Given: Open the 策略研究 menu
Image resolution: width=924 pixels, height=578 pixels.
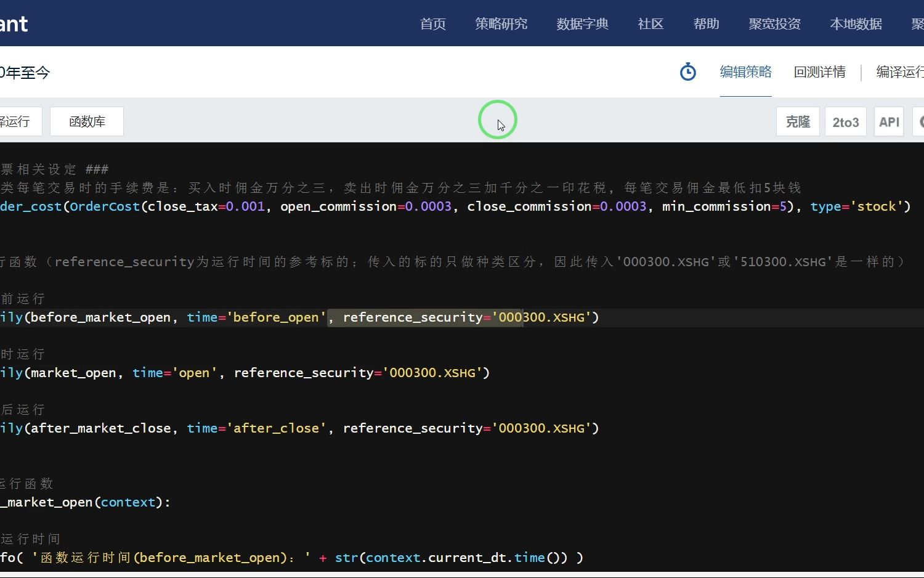Looking at the screenshot, I should click(x=501, y=24).
